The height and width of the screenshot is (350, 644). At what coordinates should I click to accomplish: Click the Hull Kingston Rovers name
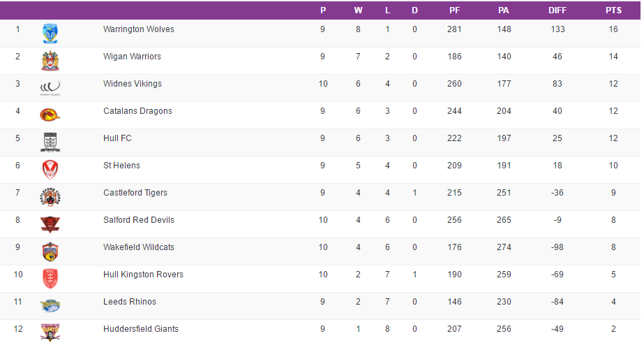coord(143,275)
